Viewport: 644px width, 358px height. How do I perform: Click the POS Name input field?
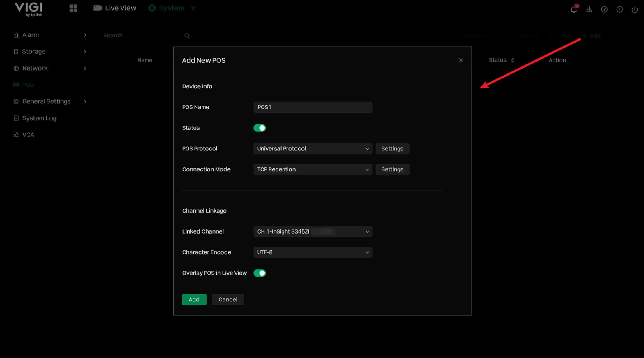pyautogui.click(x=313, y=107)
